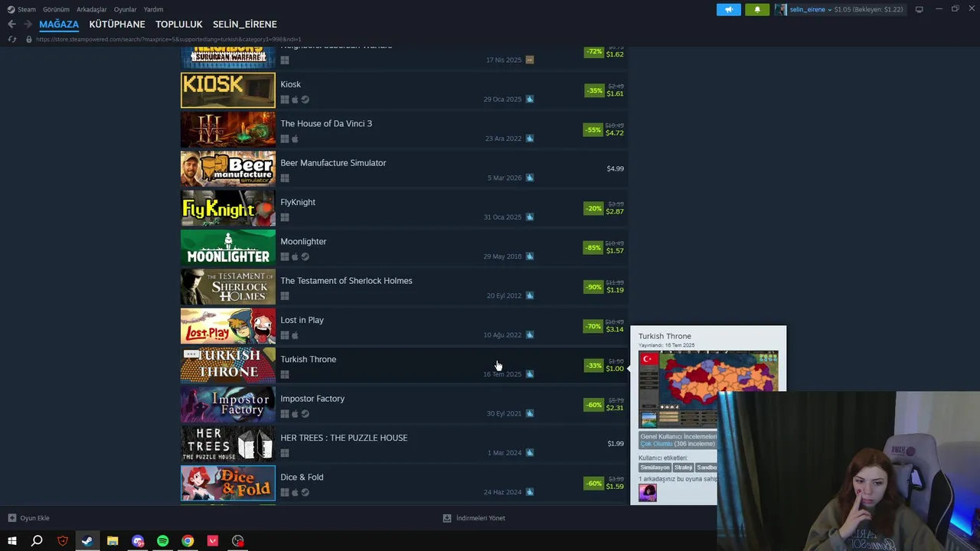Click the Steam announcements megaphone icon

tap(728, 9)
